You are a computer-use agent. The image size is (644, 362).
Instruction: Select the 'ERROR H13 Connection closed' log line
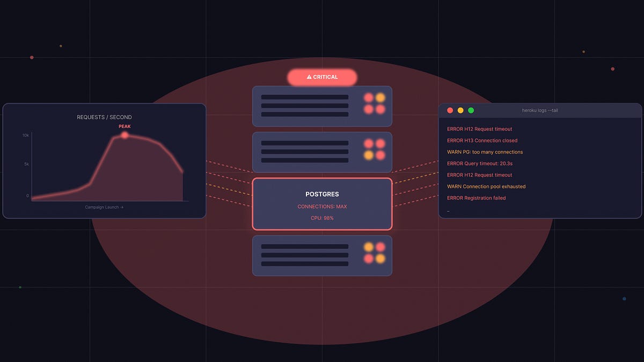[x=483, y=141]
